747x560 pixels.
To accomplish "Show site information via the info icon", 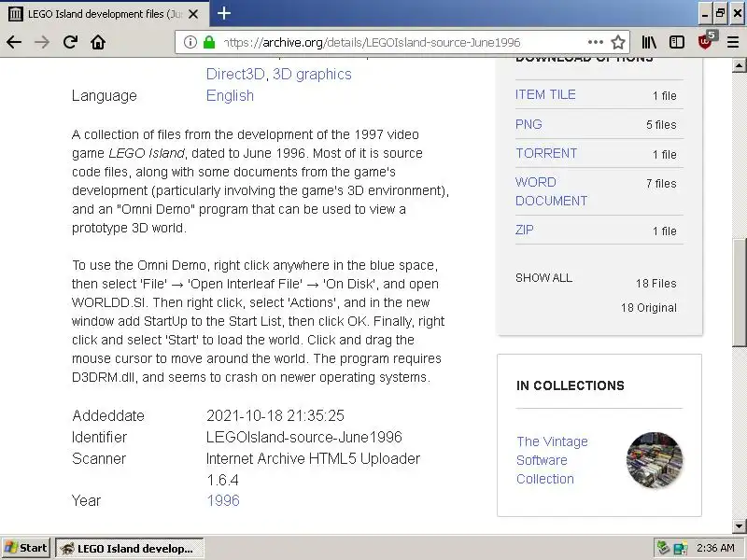I will (x=190, y=42).
